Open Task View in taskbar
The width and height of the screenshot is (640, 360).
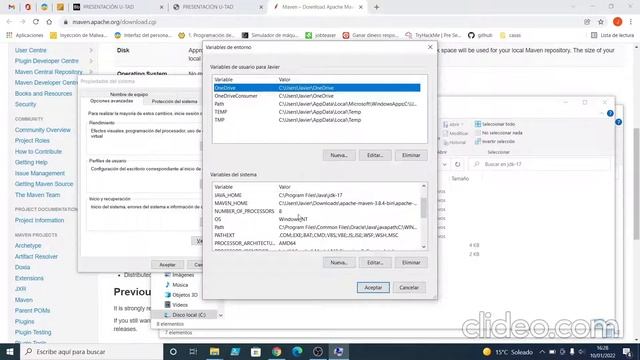point(193,351)
